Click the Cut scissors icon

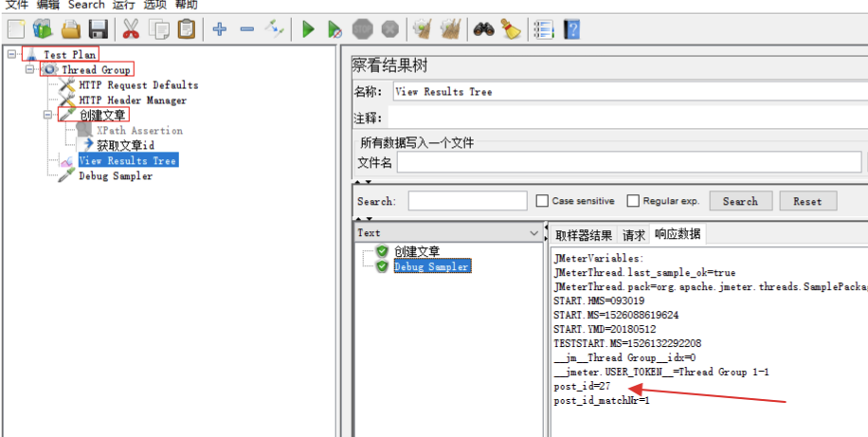[x=131, y=28]
